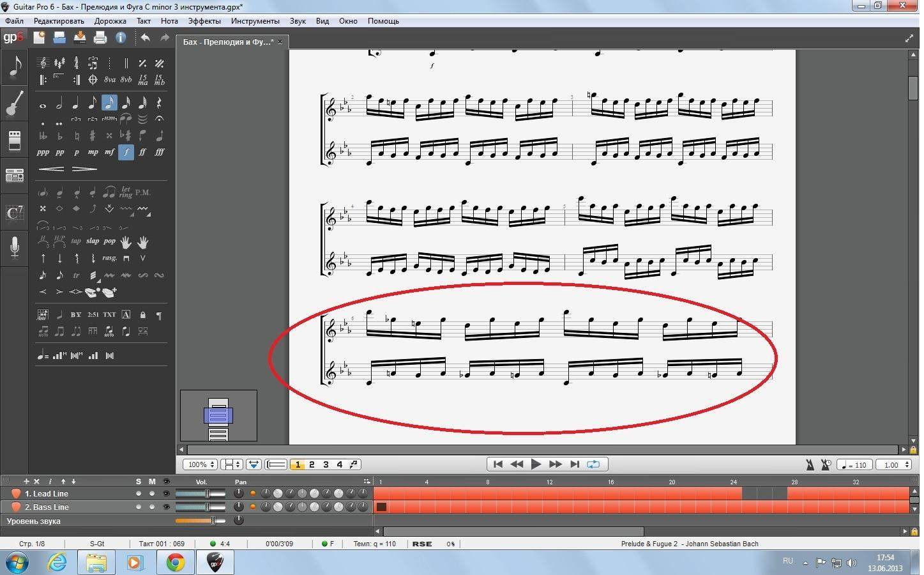The width and height of the screenshot is (924, 575).
Task: Open the 100% zoom dropdown
Action: pyautogui.click(x=200, y=464)
